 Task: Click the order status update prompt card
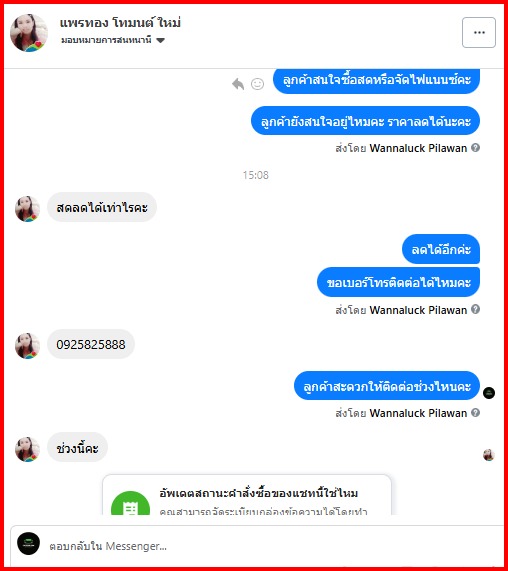[247, 495]
